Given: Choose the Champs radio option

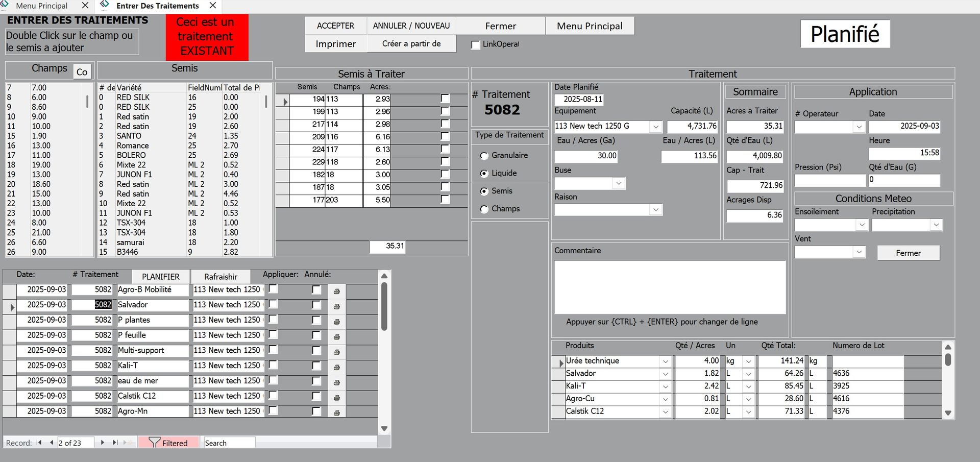Looking at the screenshot, I should [484, 209].
